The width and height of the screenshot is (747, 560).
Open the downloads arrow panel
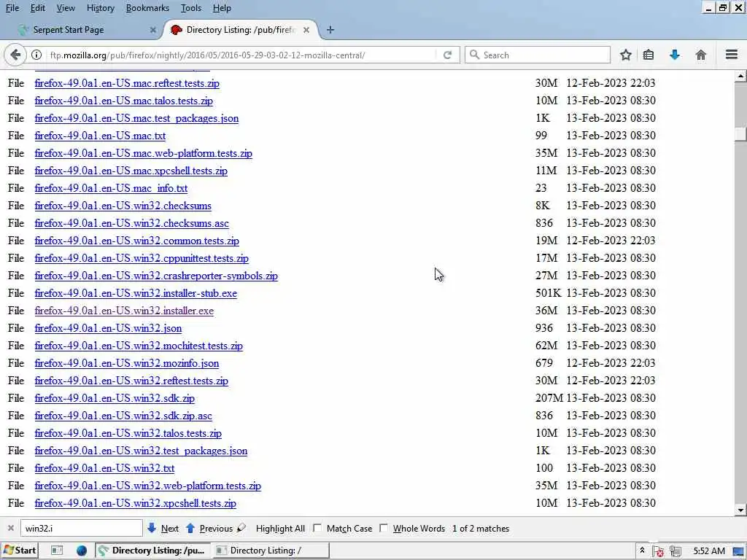click(x=675, y=55)
